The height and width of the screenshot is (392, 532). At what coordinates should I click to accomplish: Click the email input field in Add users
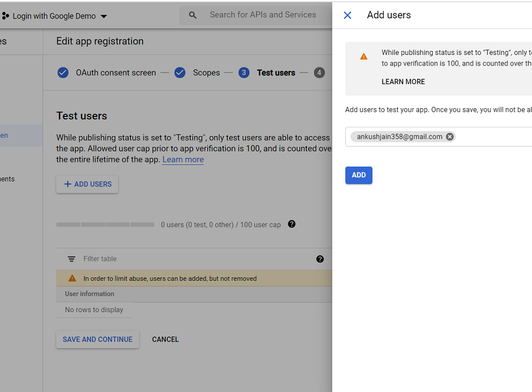tap(439, 137)
